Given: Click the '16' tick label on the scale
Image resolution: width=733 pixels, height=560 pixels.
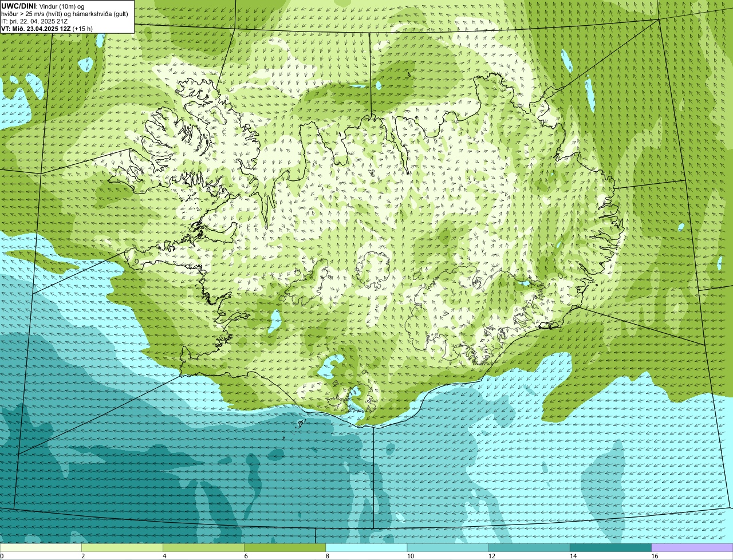Looking at the screenshot, I should (x=655, y=556).
